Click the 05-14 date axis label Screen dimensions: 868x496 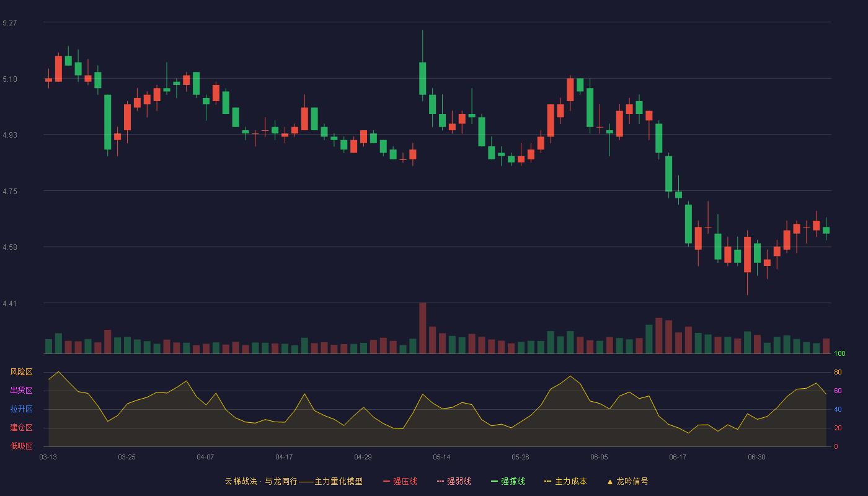coord(441,457)
